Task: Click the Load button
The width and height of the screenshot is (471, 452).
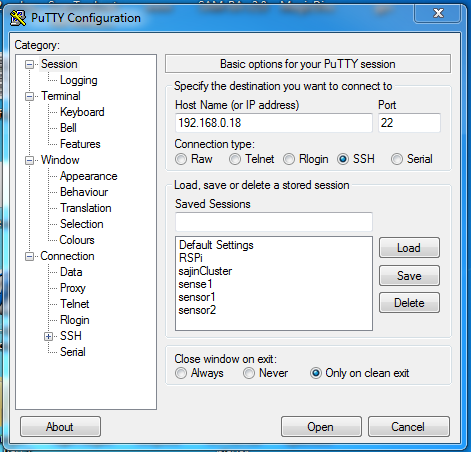Action: [409, 248]
